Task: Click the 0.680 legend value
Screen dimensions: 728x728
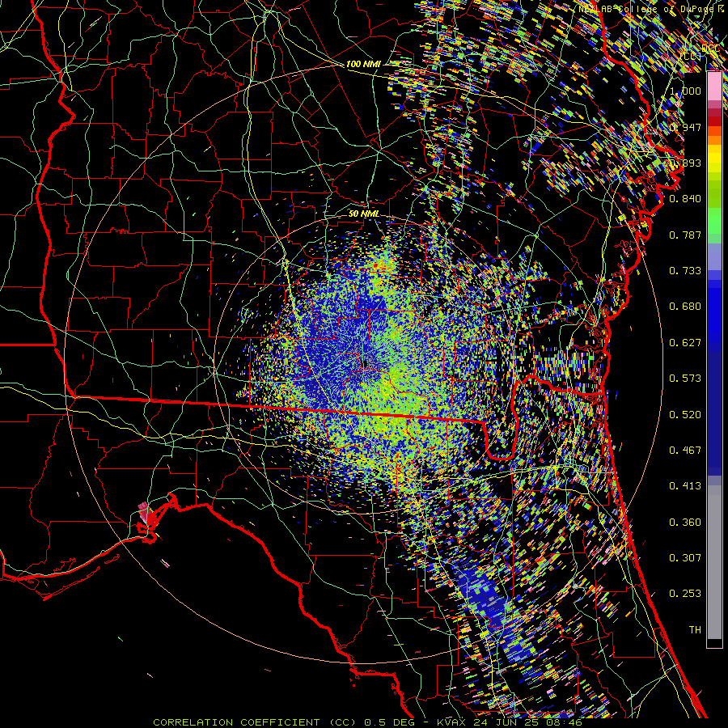Action: (685, 307)
